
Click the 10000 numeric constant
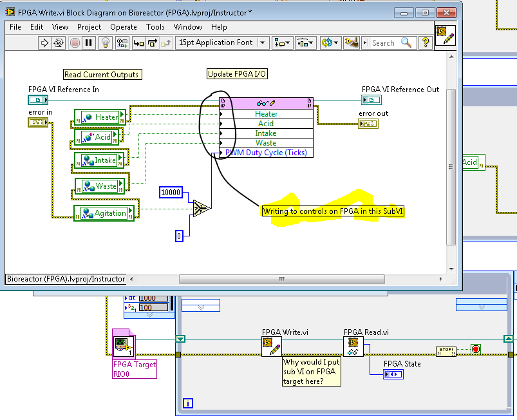click(x=171, y=192)
